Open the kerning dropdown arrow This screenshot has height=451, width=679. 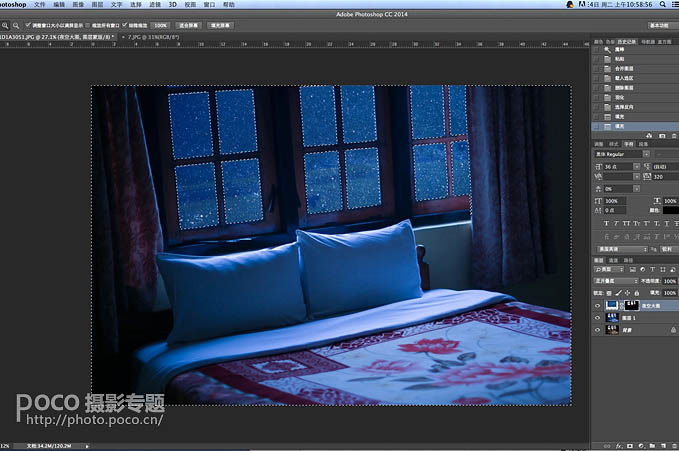point(637,177)
